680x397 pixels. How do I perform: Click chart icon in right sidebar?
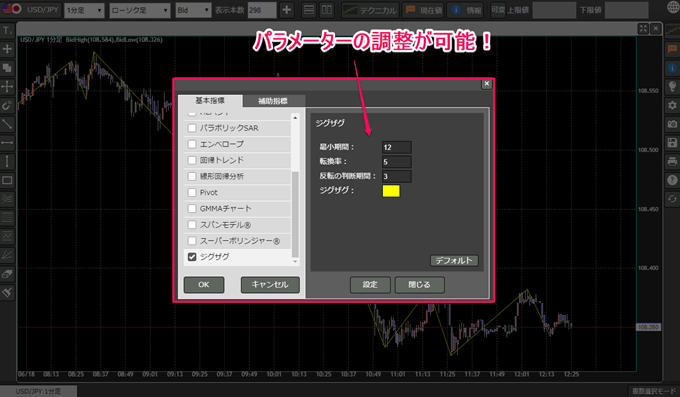click(x=672, y=30)
